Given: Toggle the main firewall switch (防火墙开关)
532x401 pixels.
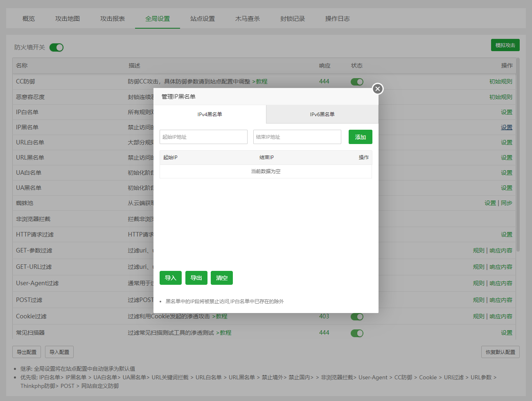Looking at the screenshot, I should tap(56, 47).
